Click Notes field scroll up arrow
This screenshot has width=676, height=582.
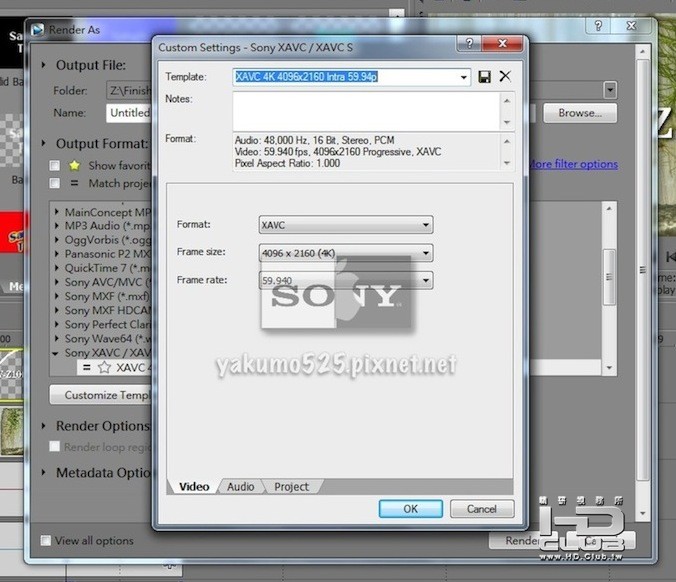coord(507,100)
